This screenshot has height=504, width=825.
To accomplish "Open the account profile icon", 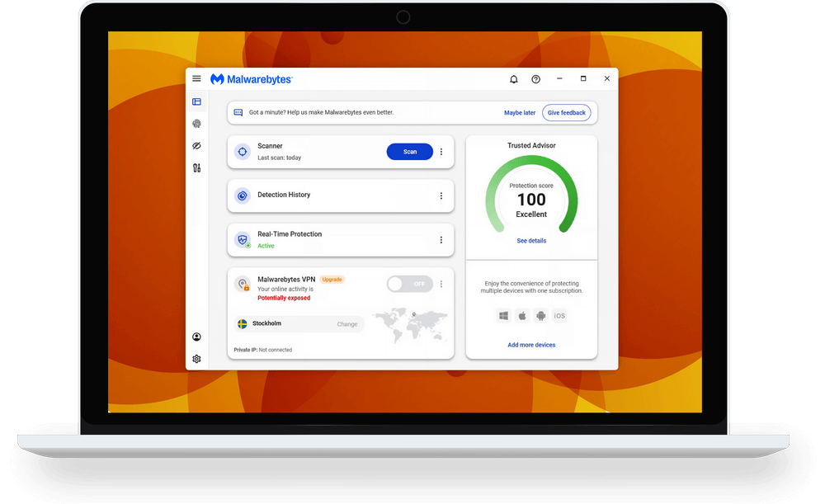I will coord(196,337).
